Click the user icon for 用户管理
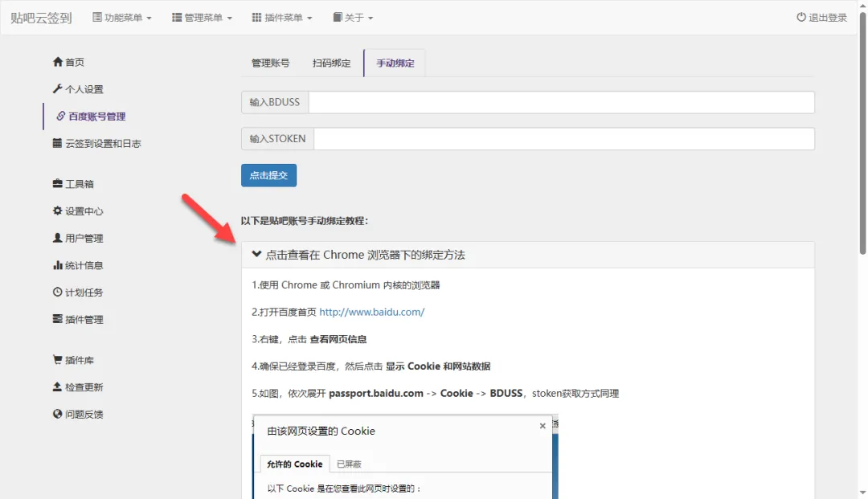Screen dimensions: 868x499 click(58, 238)
